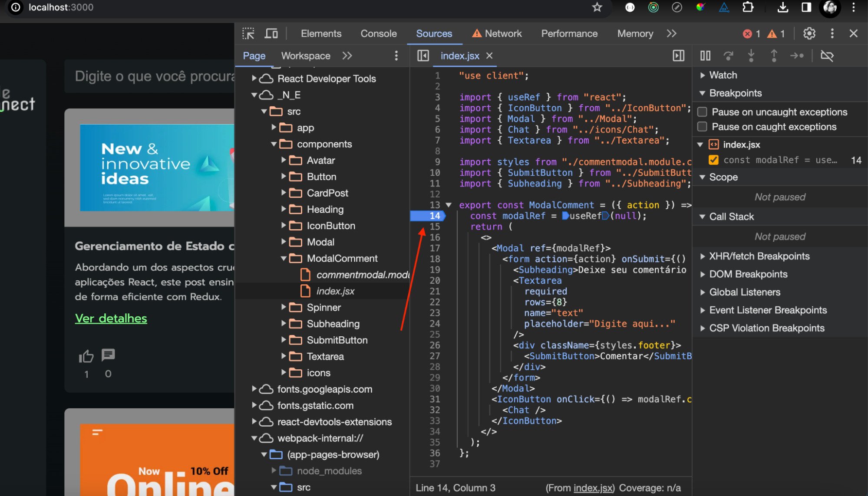Screen dimensions: 868x496
Task: Open commentmodal.module file in tree
Action: [x=363, y=275]
